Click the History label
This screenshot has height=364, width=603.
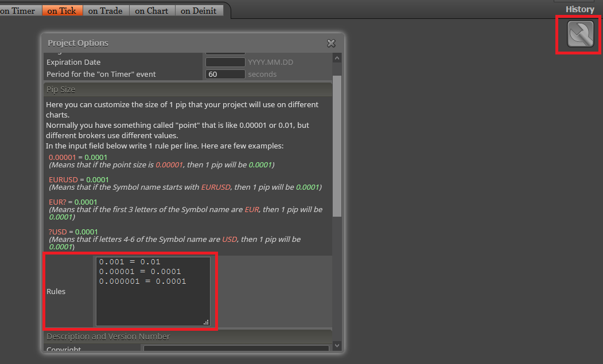[x=580, y=9]
